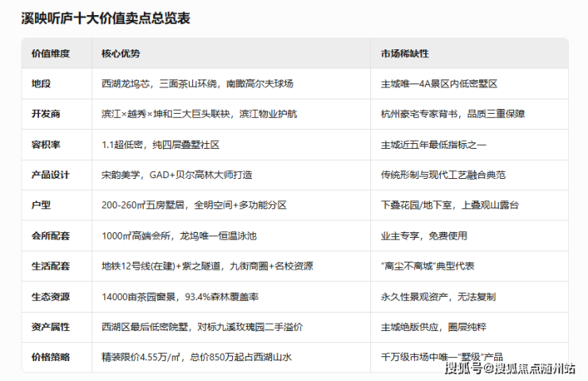Select the 生态资源 row label
The height and width of the screenshot is (381, 588).
pyautogui.click(x=51, y=297)
